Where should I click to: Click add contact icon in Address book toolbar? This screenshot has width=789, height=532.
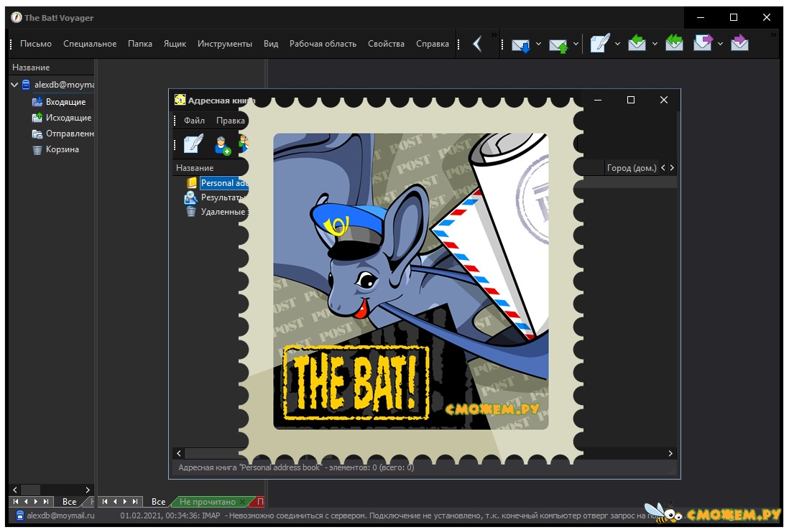(223, 145)
